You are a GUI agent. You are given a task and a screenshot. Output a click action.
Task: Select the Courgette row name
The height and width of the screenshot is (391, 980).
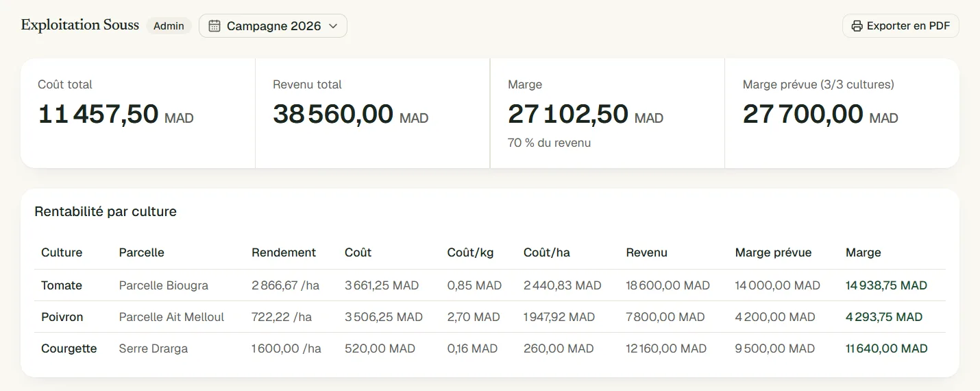pyautogui.click(x=69, y=348)
